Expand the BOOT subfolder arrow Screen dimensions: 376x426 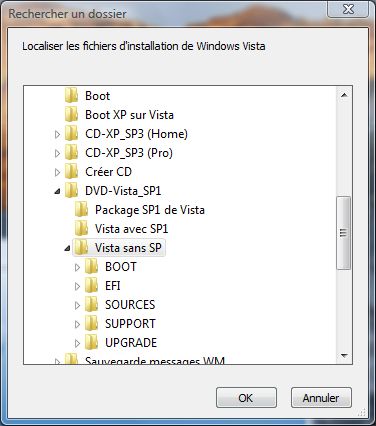[x=77, y=267]
